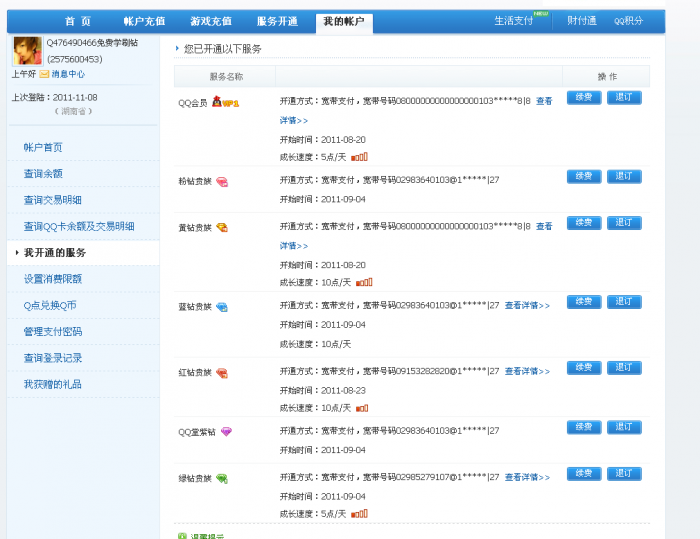Open 管理支付密码 in sidebar
Viewport: 700px width, 539px height.
click(53, 332)
